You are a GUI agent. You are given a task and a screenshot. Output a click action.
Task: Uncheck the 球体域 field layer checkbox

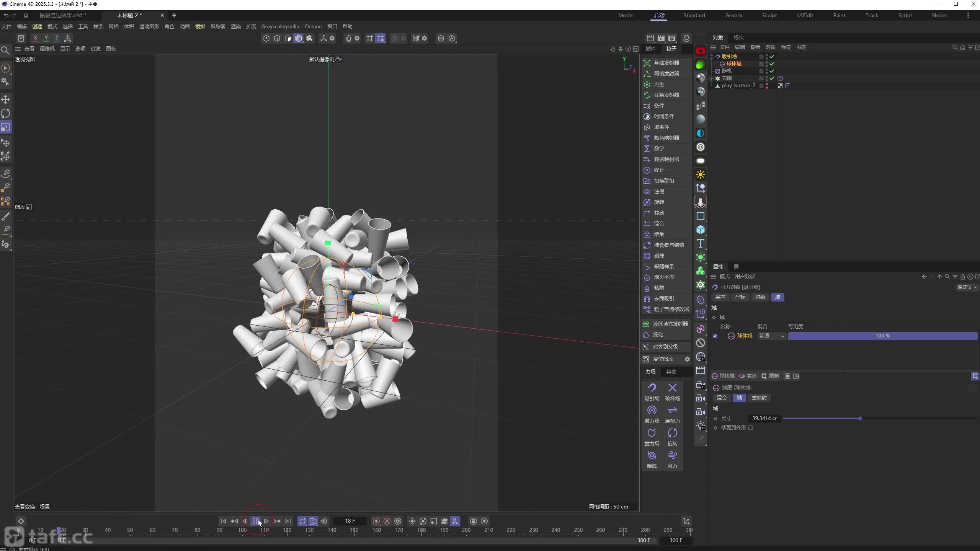715,336
